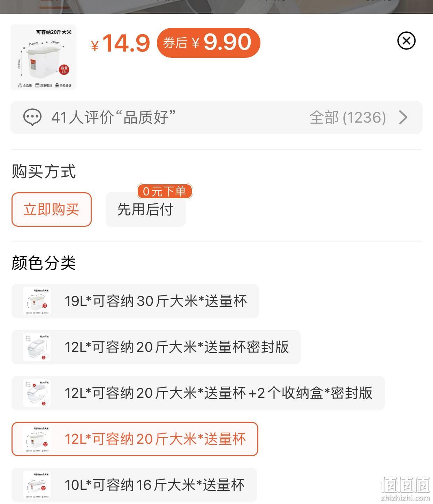Choose 19L*可容纳30斤大米*送量杯 option
The height and width of the screenshot is (504, 433).
pos(135,301)
